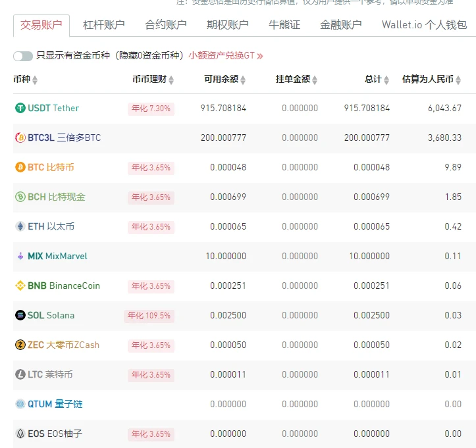The height and width of the screenshot is (448, 476).
Task: Open 小额资产兑换GT link
Action: coord(226,56)
